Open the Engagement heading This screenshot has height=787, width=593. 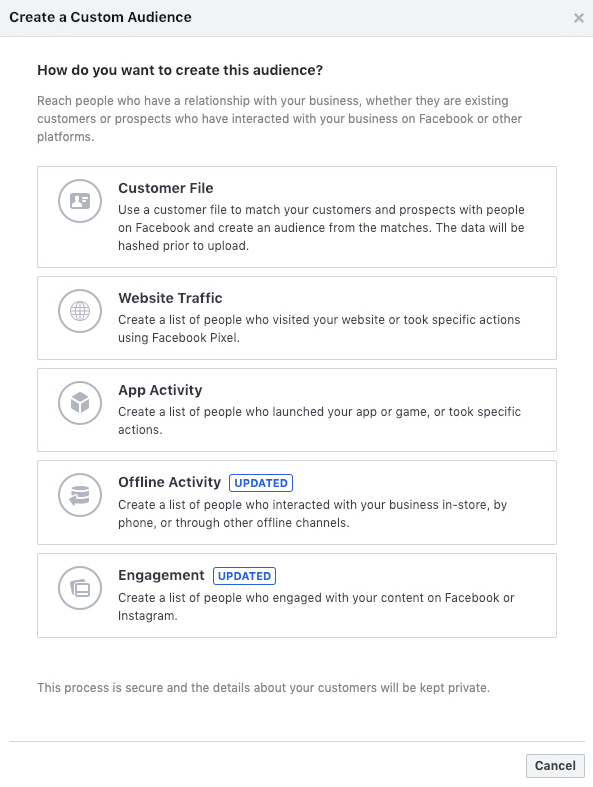coord(161,575)
